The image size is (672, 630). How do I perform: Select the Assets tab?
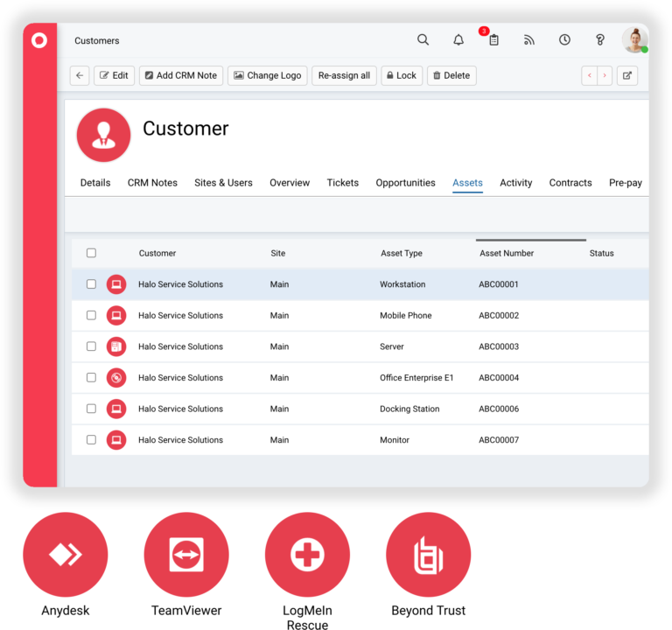pos(467,183)
